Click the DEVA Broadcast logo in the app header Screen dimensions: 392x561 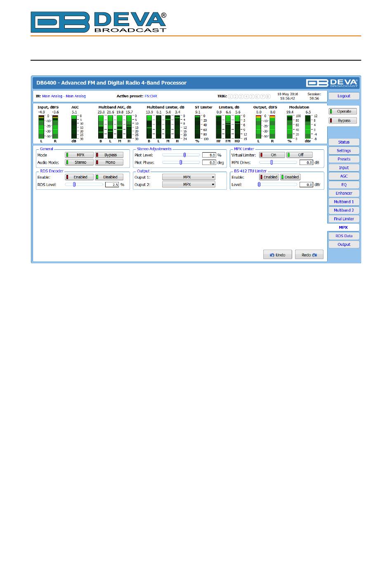pos(332,82)
